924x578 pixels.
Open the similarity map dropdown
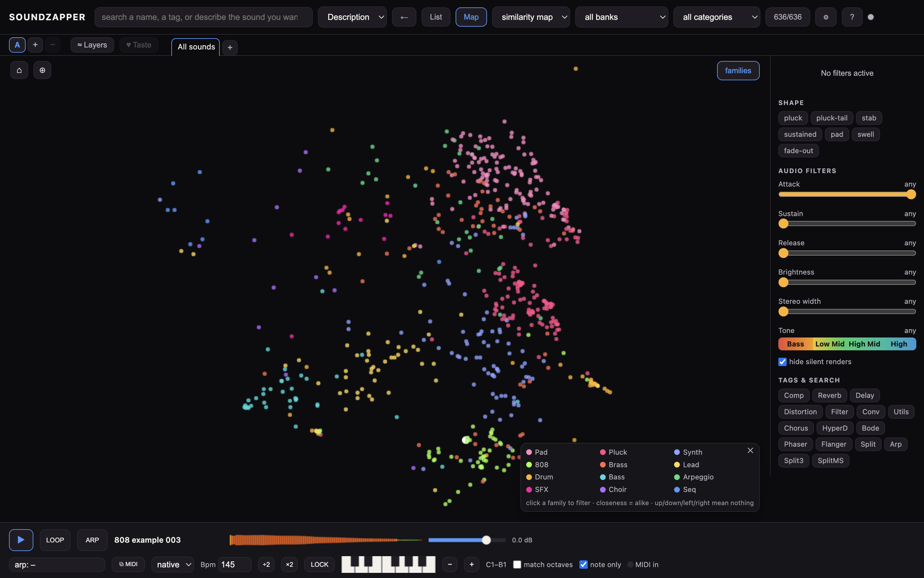pos(531,17)
